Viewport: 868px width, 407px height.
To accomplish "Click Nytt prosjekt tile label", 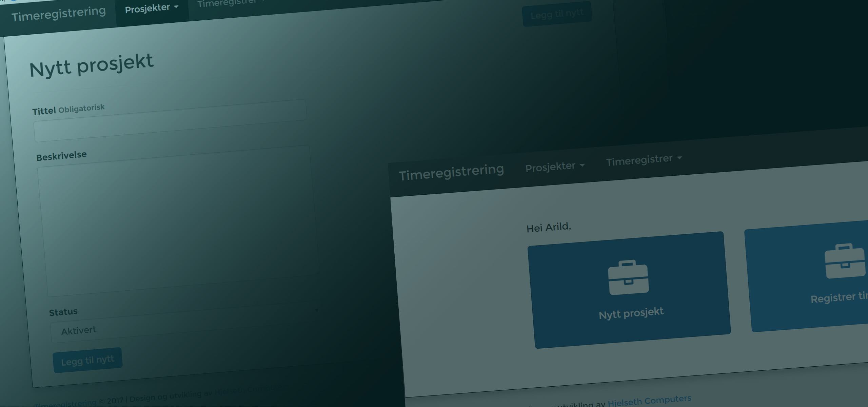I will pyautogui.click(x=631, y=313).
